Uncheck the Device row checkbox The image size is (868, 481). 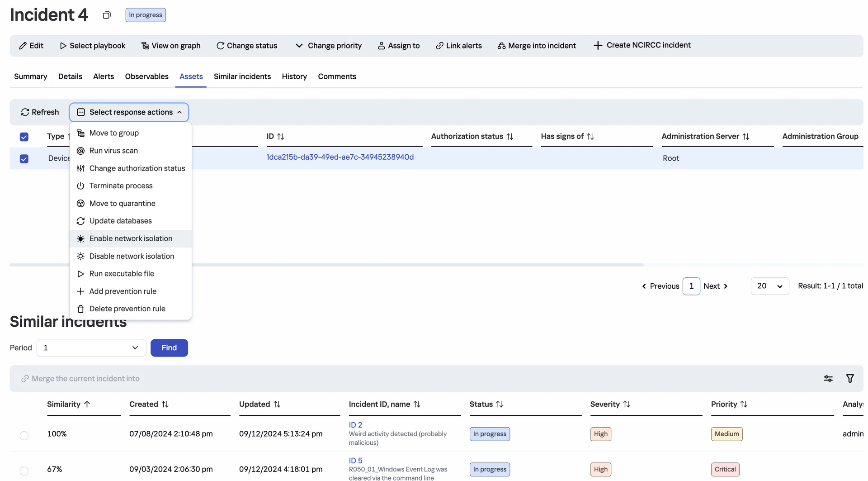pos(24,159)
